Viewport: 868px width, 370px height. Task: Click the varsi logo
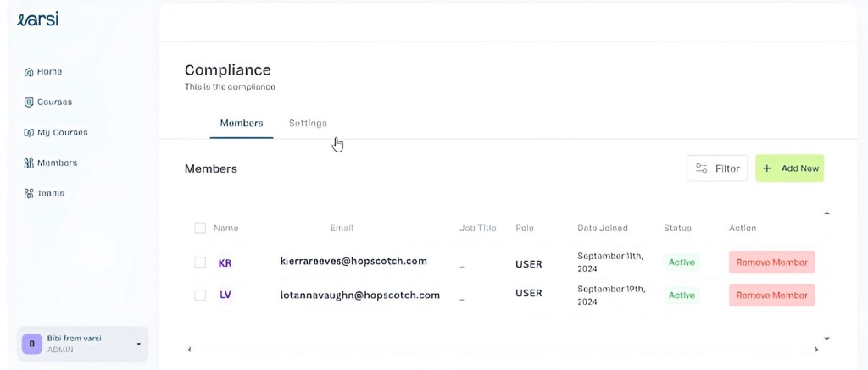click(38, 19)
